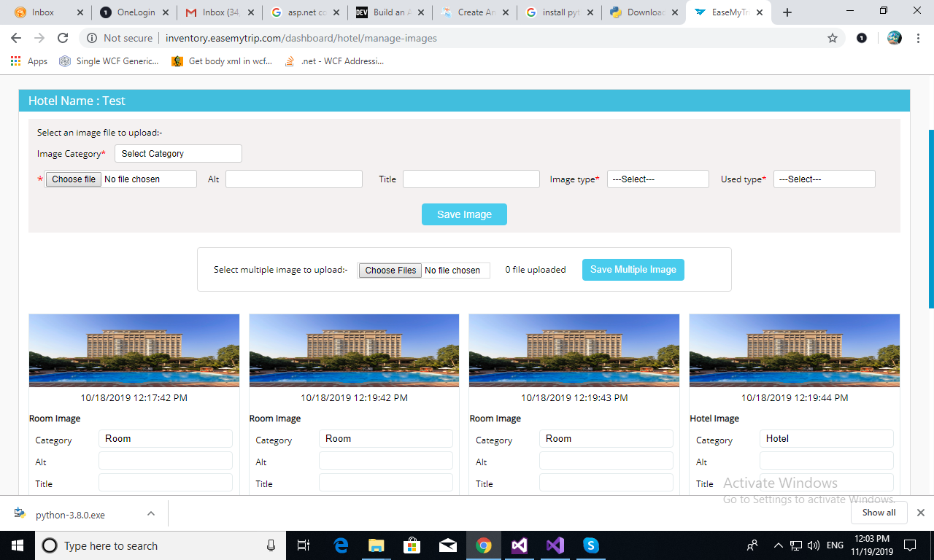The width and height of the screenshot is (934, 560).
Task: Click the Task View icon in taskbar
Action: (x=304, y=545)
